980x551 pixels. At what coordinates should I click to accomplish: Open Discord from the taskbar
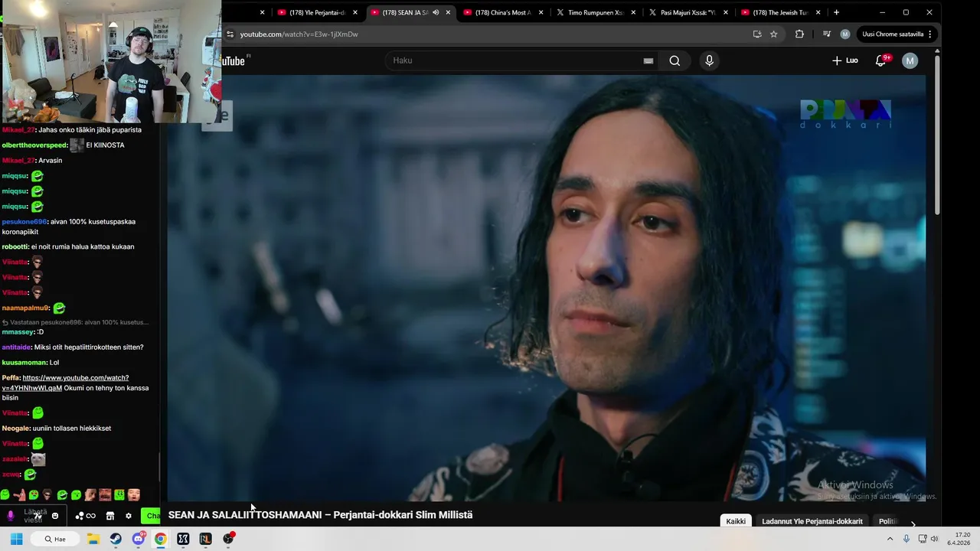(139, 539)
